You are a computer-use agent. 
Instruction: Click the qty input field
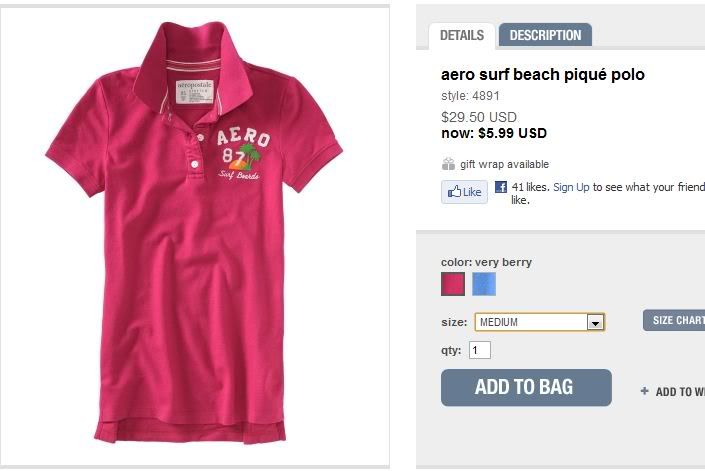click(479, 350)
